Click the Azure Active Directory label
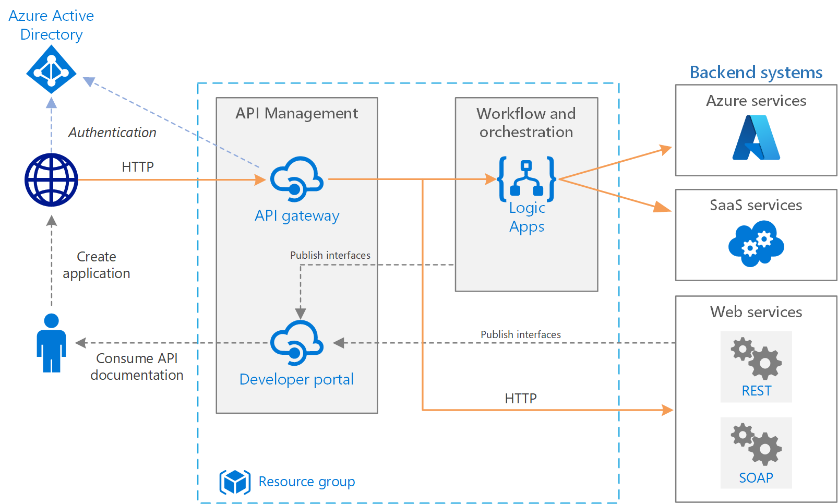The image size is (838, 504). [x=51, y=25]
